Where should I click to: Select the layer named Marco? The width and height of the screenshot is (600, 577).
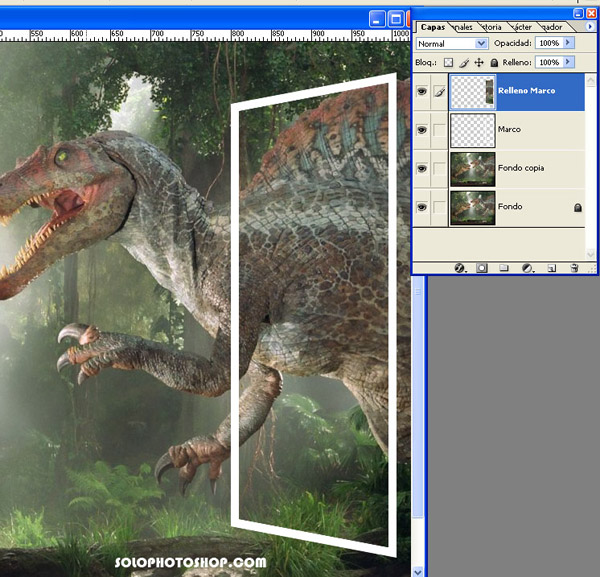click(x=509, y=129)
